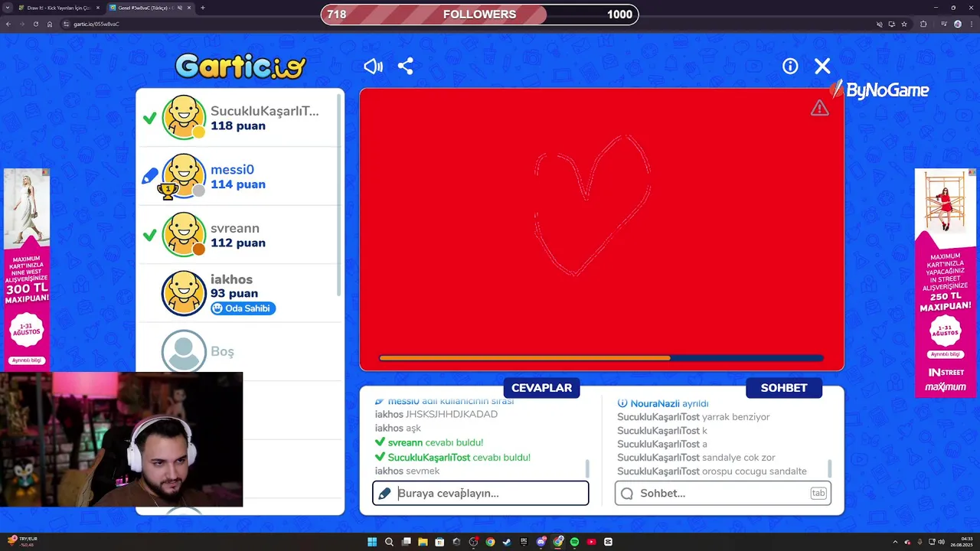Click the ByNoGame sponsor logo
This screenshot has width=980, height=551.
tap(879, 90)
